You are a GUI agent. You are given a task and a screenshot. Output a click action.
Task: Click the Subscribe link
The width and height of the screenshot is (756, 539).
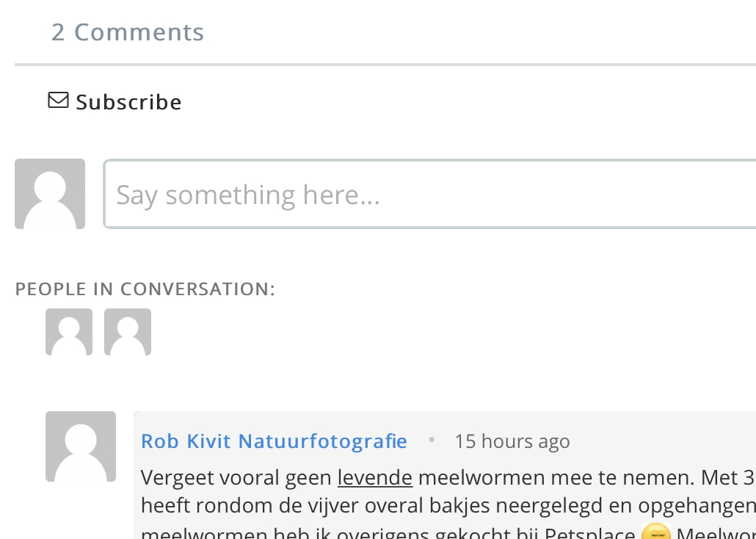(128, 102)
